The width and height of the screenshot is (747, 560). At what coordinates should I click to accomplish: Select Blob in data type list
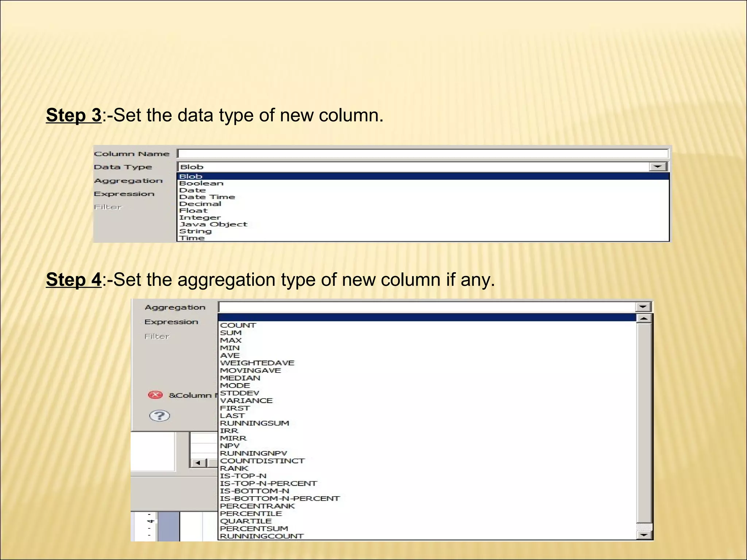tap(423, 176)
